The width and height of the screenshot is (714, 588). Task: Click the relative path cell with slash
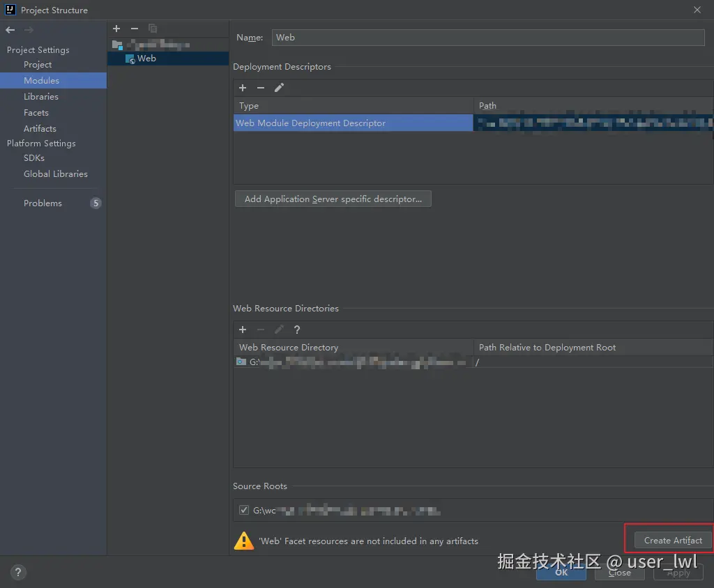[593, 362]
